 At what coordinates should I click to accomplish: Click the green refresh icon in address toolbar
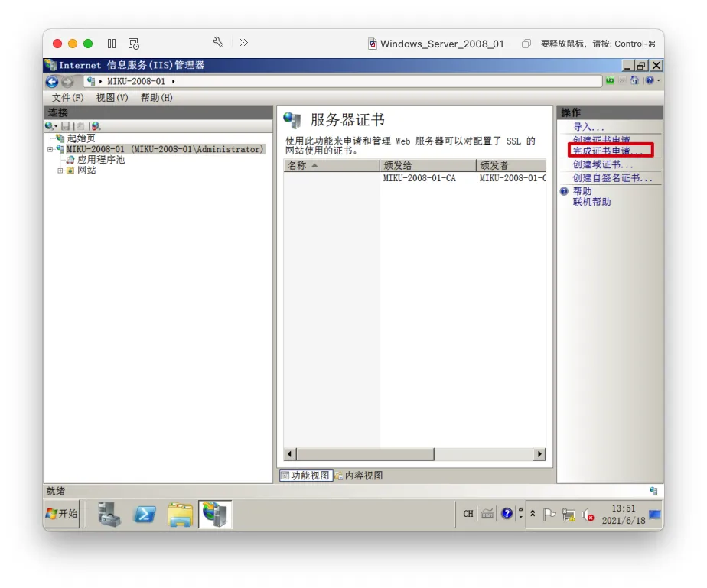coord(610,80)
